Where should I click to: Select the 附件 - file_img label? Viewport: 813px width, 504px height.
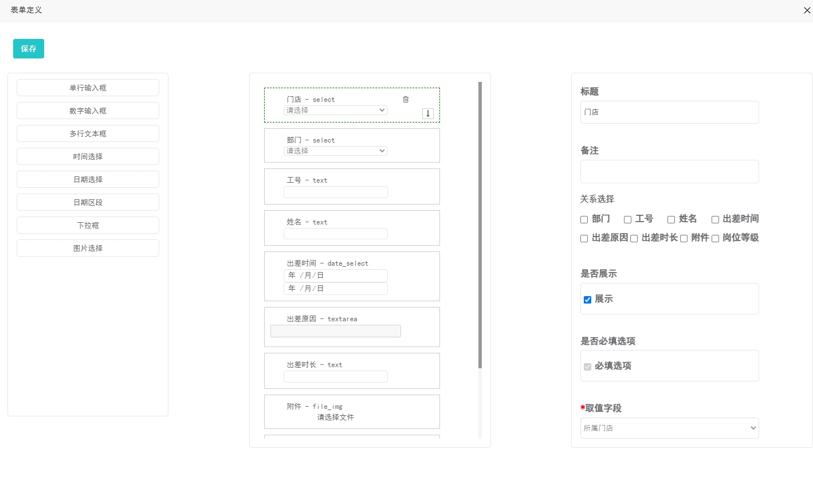pos(315,407)
